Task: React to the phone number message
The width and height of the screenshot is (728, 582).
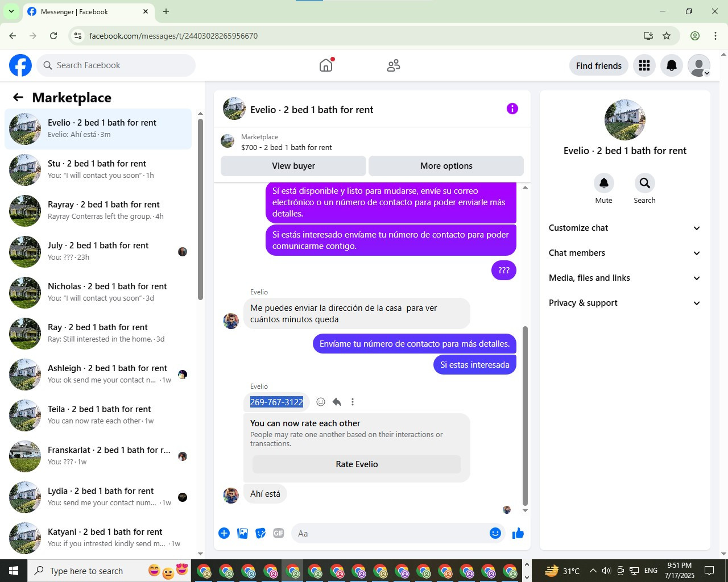Action: (x=321, y=402)
